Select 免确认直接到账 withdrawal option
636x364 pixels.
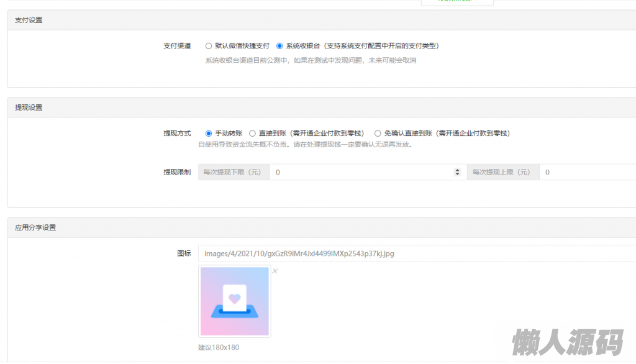tap(378, 133)
